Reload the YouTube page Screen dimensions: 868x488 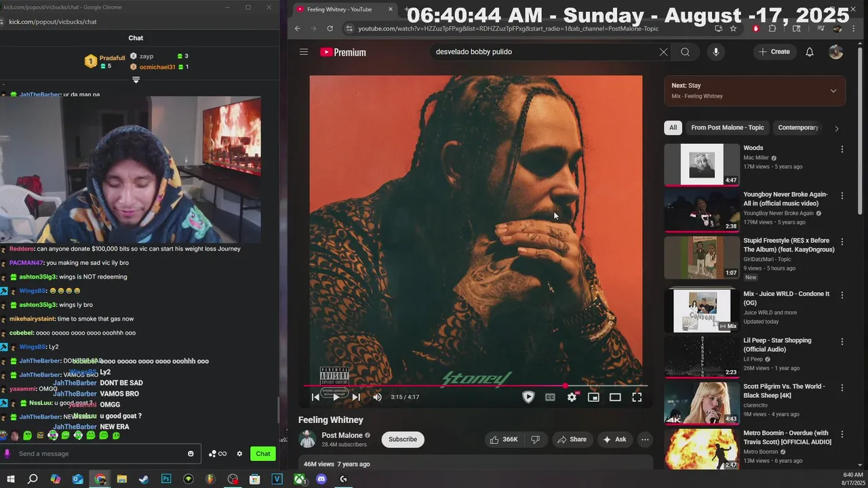pyautogui.click(x=330, y=28)
